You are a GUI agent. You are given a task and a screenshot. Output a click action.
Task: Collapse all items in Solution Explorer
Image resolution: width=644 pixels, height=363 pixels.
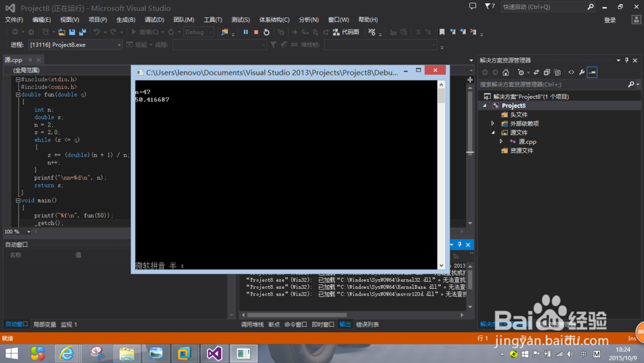547,72
